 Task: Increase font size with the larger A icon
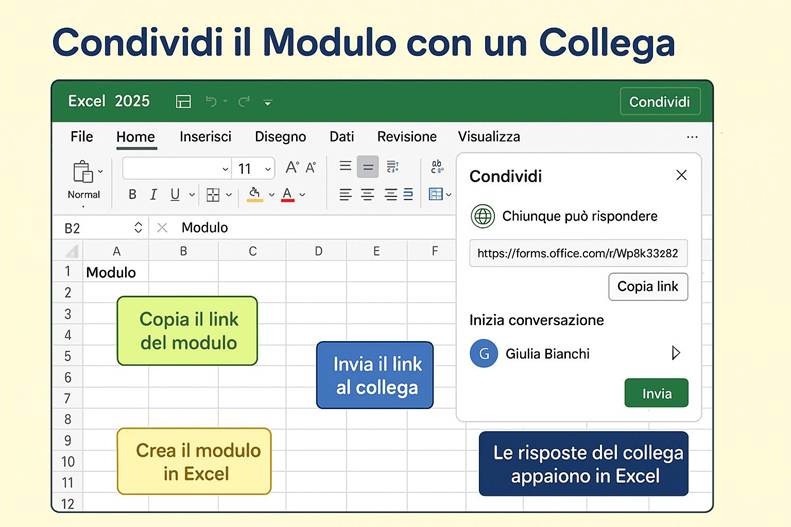(292, 167)
